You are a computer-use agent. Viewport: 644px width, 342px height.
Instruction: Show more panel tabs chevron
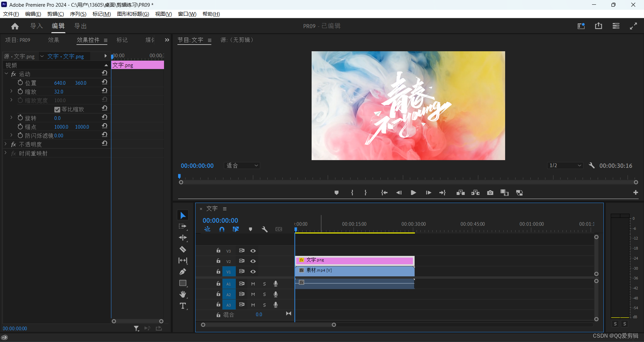(167, 40)
